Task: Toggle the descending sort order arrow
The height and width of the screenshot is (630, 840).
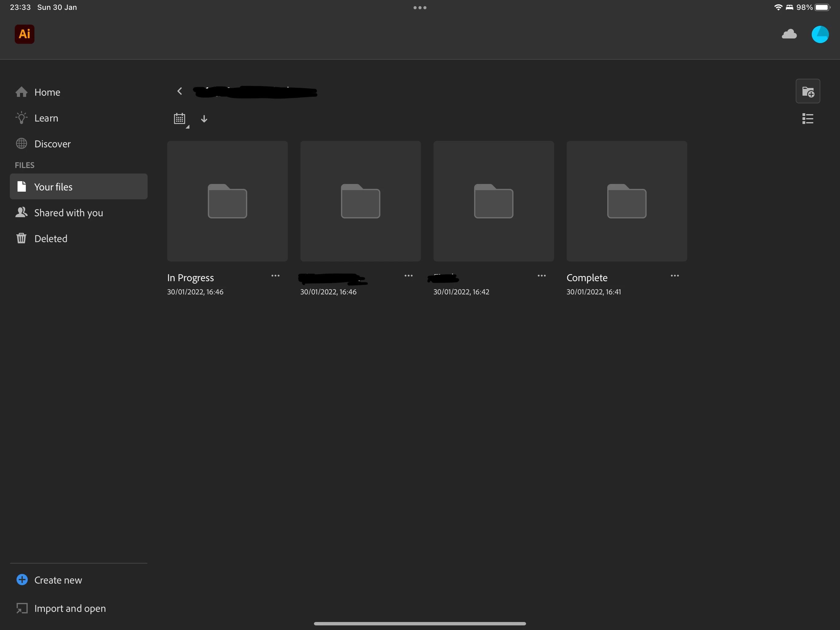Action: pyautogui.click(x=204, y=119)
